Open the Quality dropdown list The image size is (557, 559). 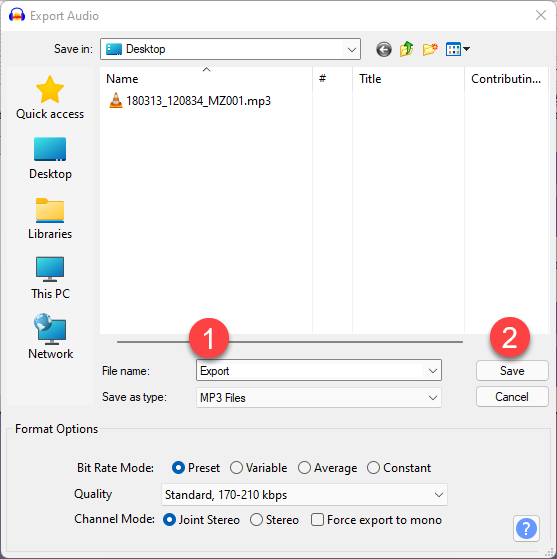[x=304, y=495]
